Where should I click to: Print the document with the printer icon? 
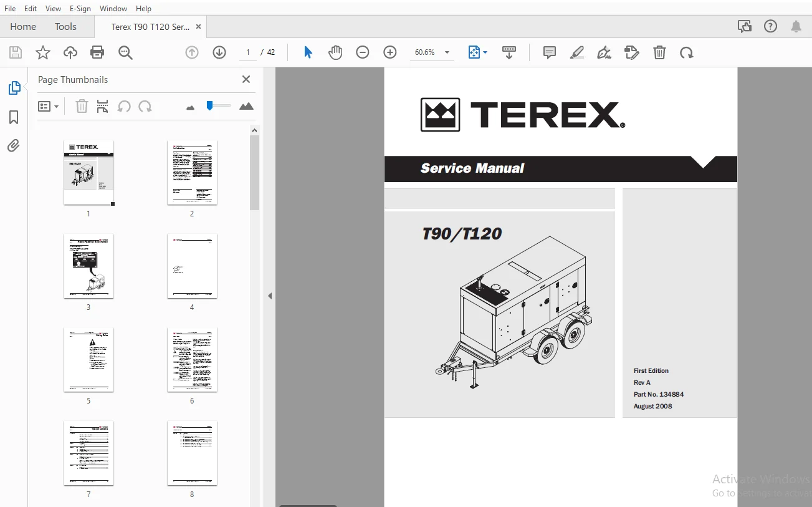97,53
